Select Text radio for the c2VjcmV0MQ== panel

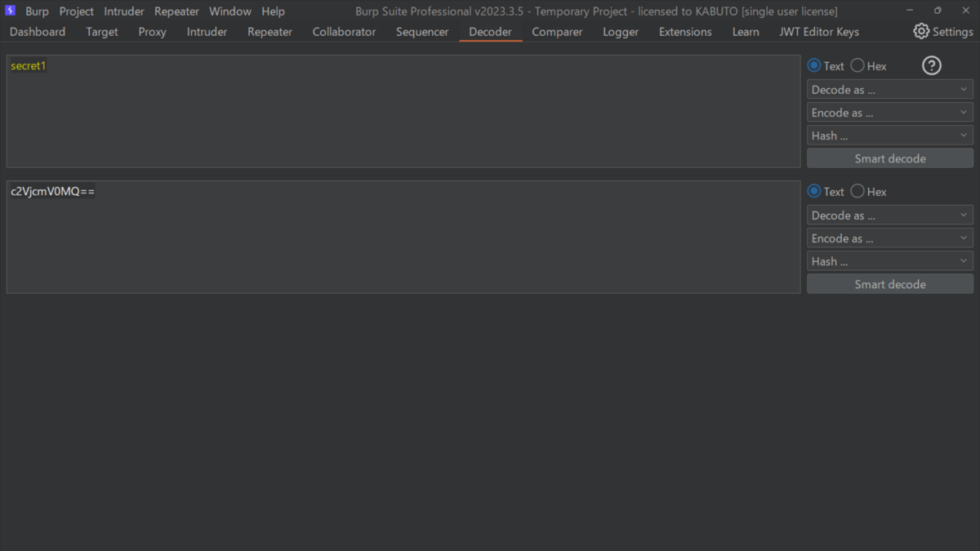coord(814,191)
